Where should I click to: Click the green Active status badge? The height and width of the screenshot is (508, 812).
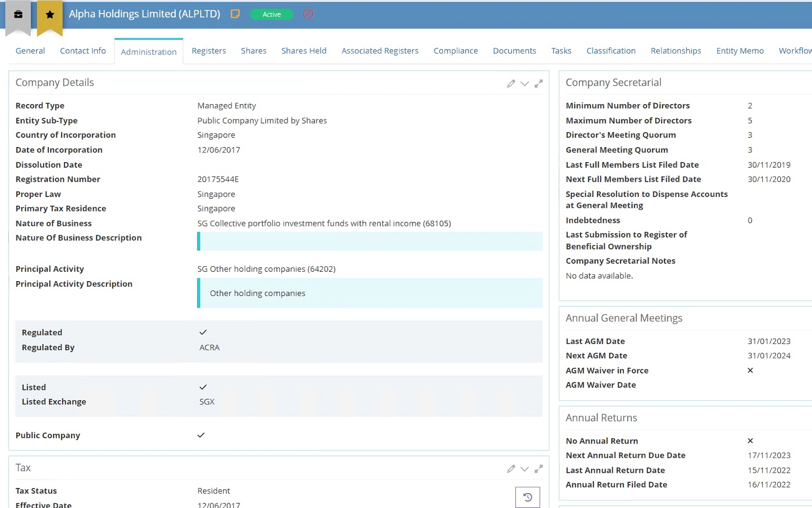[272, 15]
